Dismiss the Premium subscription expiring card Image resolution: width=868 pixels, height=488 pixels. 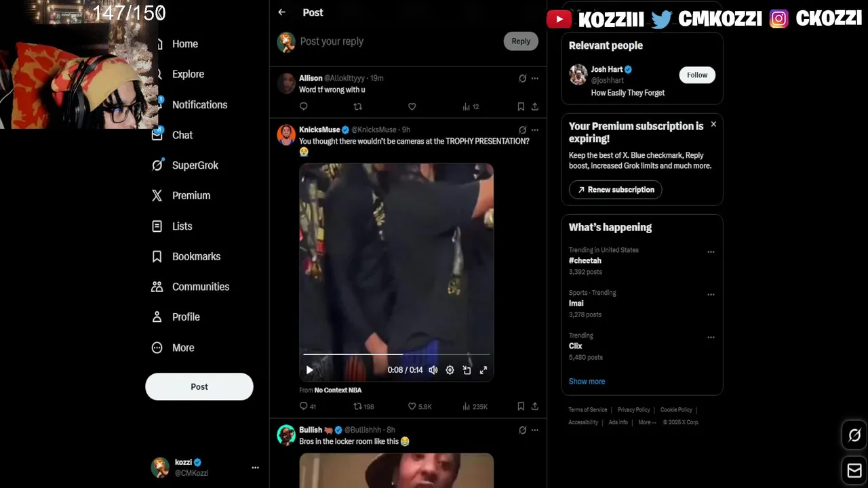(x=713, y=125)
